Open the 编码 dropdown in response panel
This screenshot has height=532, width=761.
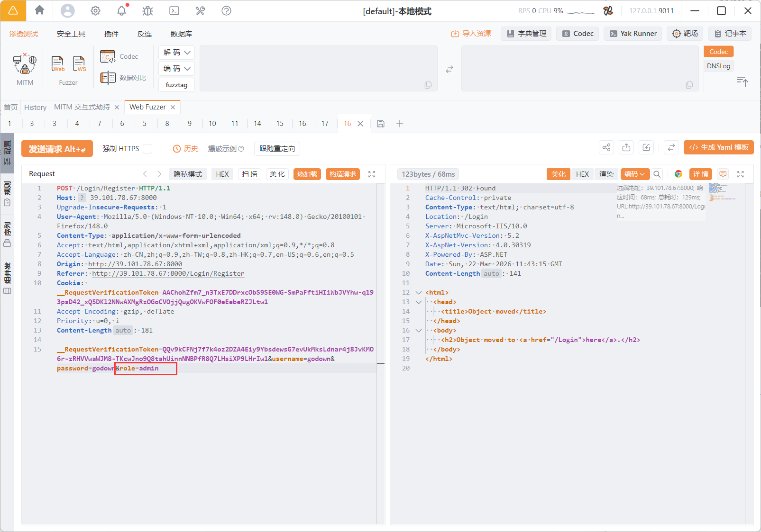coord(634,174)
